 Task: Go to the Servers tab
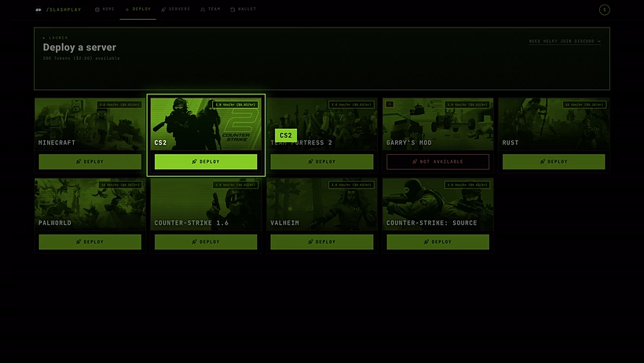point(175,9)
